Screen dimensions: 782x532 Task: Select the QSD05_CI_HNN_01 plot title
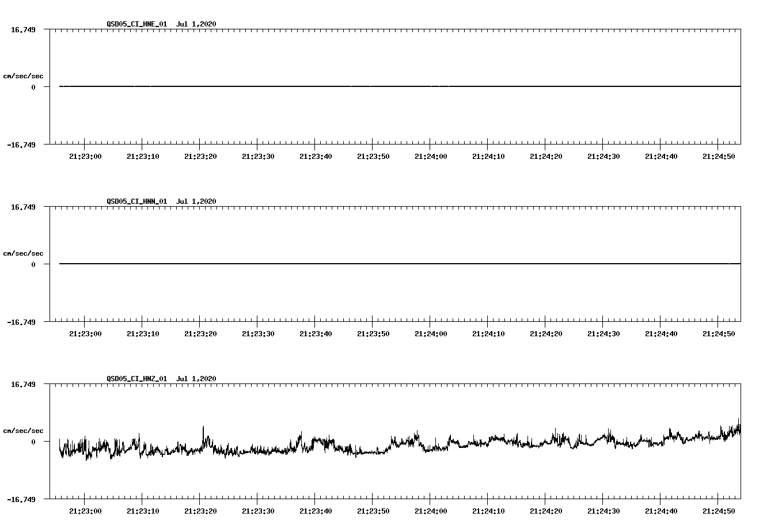[x=161, y=202]
